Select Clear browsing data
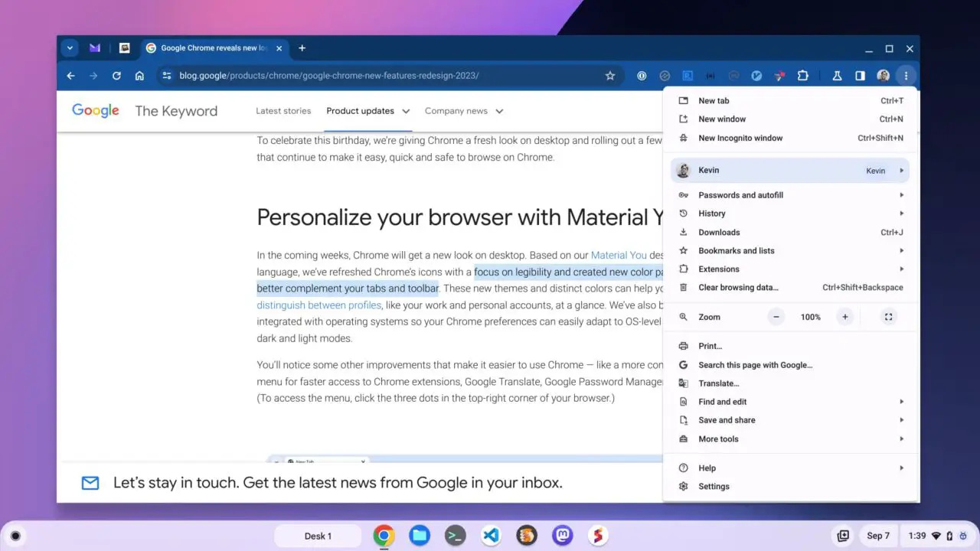The height and width of the screenshot is (551, 980). (790, 288)
